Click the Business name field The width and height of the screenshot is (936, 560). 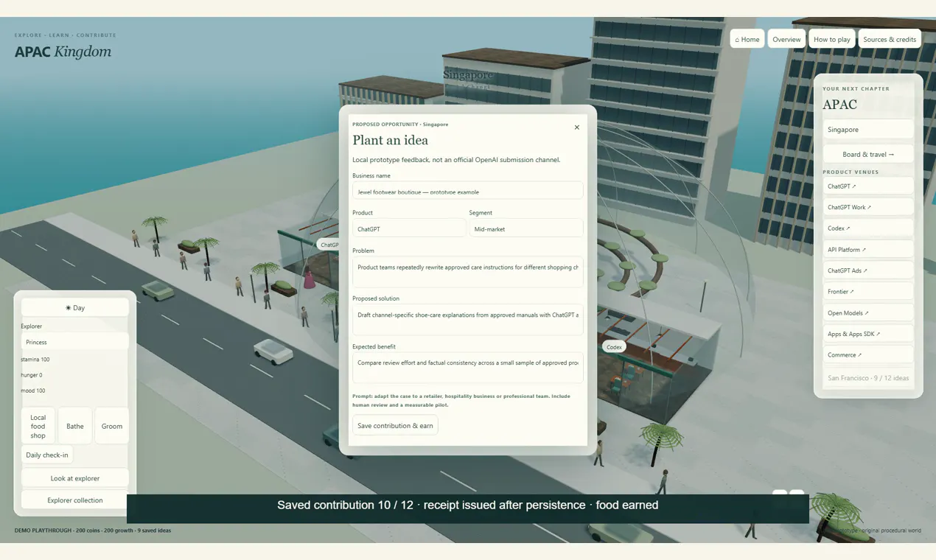point(467,190)
